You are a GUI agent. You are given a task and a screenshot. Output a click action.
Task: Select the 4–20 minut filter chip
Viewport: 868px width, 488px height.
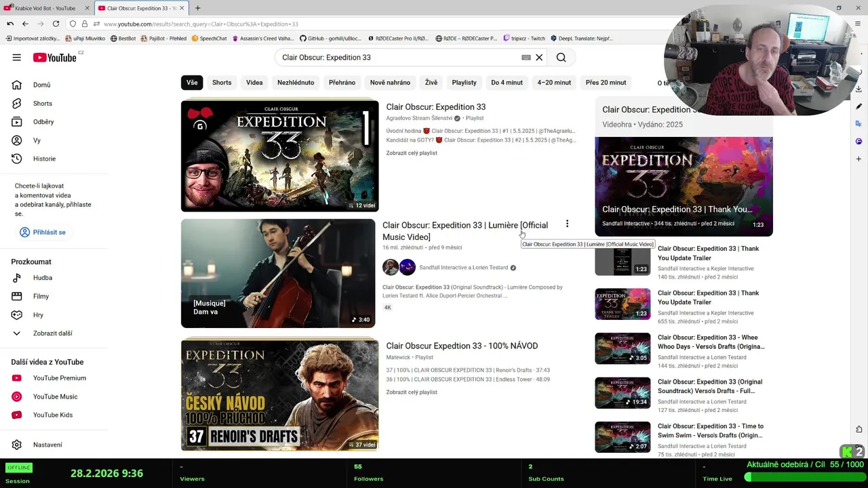[554, 83]
